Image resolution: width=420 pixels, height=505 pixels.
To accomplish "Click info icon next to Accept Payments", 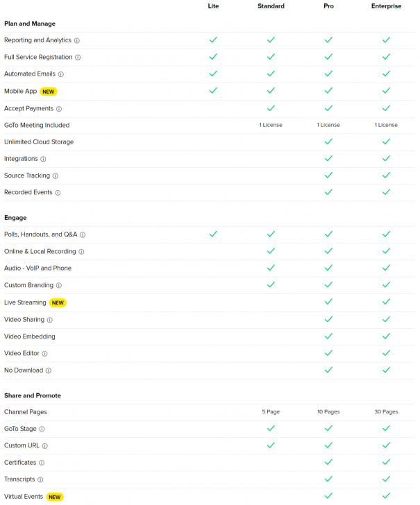I will click(x=59, y=109).
